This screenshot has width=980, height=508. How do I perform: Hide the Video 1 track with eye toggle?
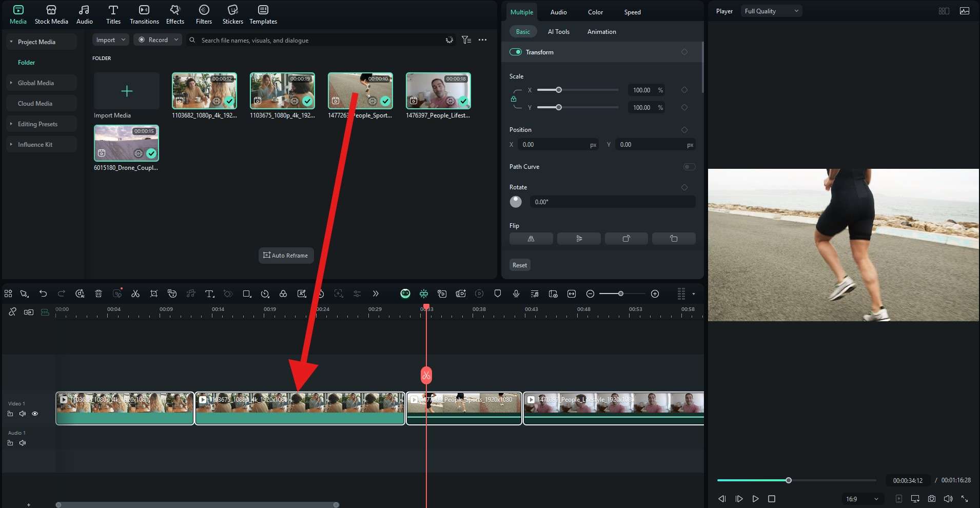pyautogui.click(x=34, y=414)
